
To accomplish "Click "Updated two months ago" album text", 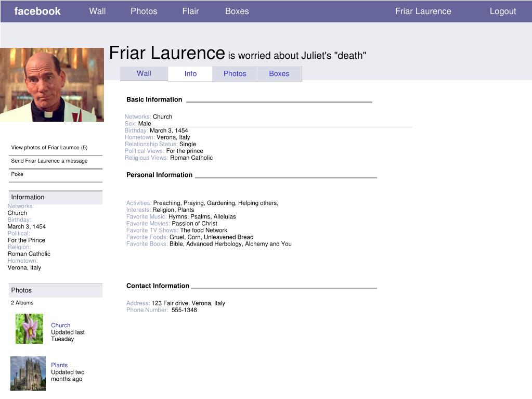I will click(68, 376).
